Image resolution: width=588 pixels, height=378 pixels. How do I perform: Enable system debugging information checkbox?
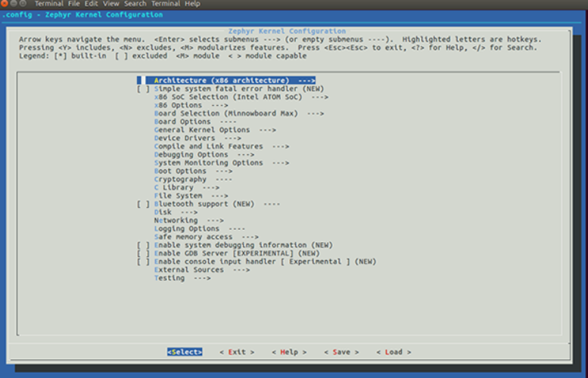pyautogui.click(x=143, y=246)
